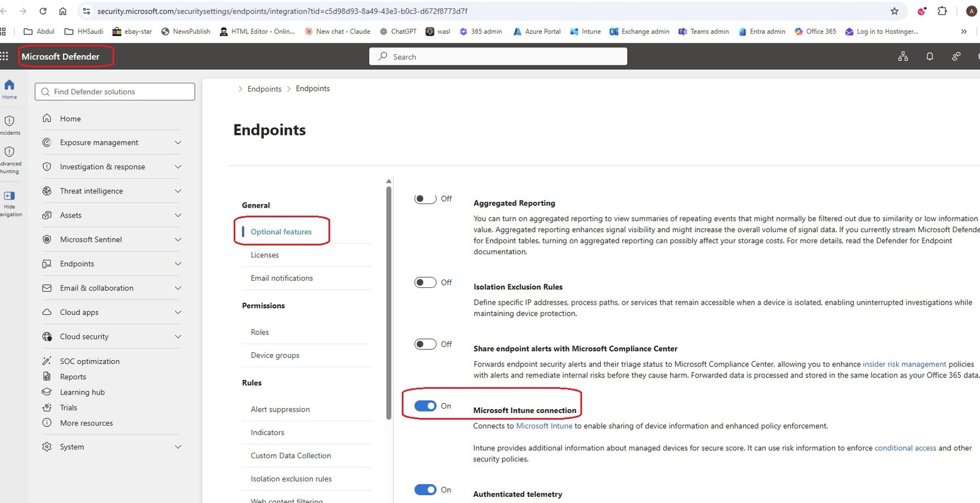The width and height of the screenshot is (980, 503).
Task: Click the More resources info icon
Action: coord(47,423)
